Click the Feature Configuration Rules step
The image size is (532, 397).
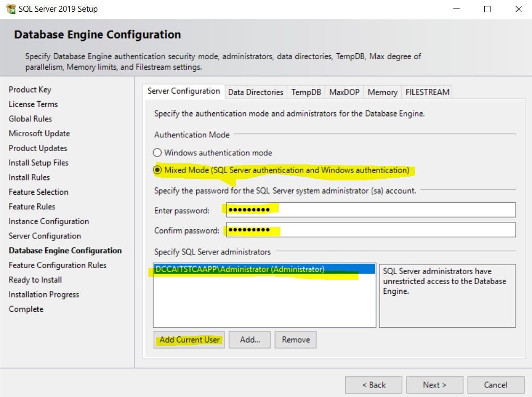(57, 265)
